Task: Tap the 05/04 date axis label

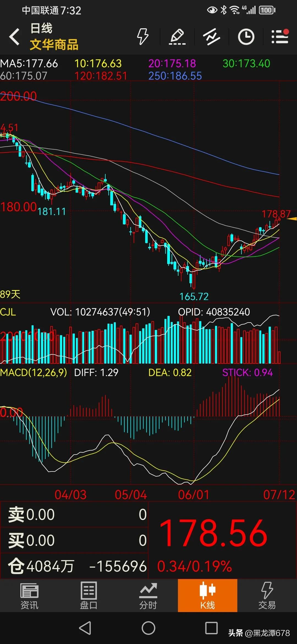Action: (131, 495)
